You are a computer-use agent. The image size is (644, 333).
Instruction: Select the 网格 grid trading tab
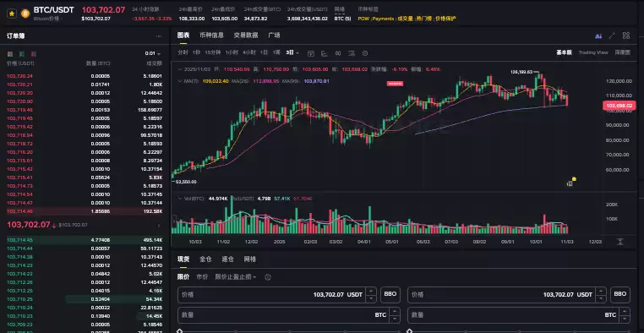point(249,259)
